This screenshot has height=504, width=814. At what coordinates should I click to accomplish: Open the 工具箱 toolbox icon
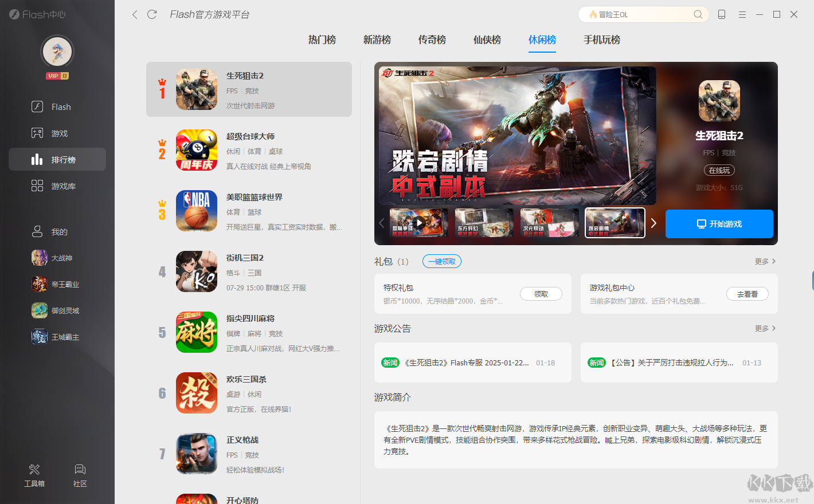pos(34,470)
